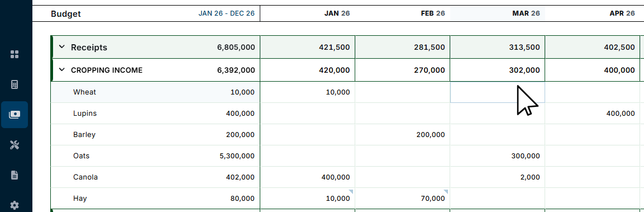Click Receipts MAR 26 total 313,500
This screenshot has width=644, height=212.
coord(524,48)
